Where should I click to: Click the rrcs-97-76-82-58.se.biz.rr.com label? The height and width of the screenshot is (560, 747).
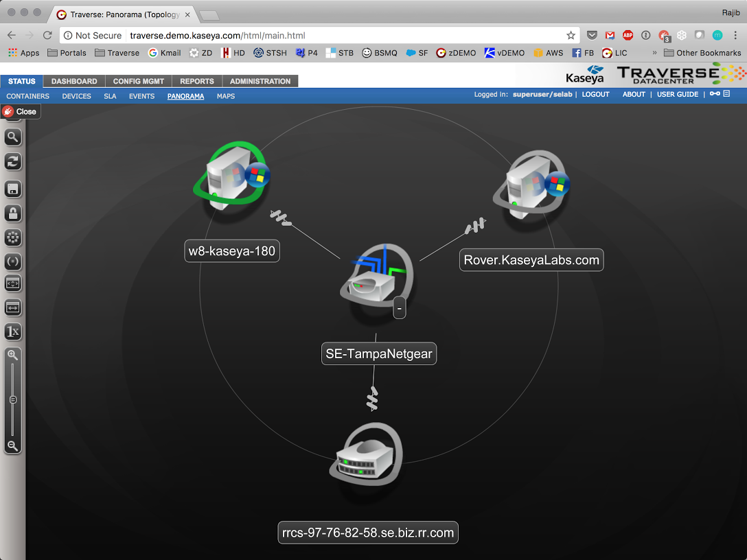tap(368, 533)
